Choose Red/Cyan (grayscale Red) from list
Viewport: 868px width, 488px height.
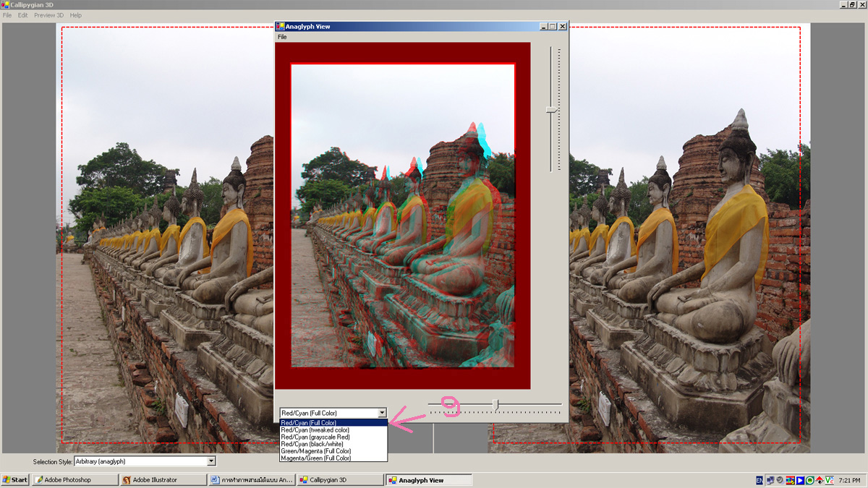click(315, 437)
